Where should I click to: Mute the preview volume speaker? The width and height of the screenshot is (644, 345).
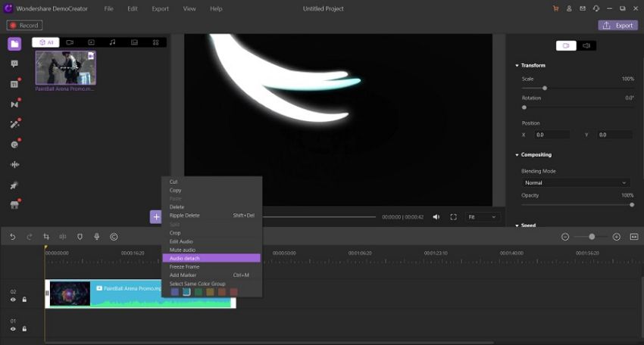click(436, 217)
